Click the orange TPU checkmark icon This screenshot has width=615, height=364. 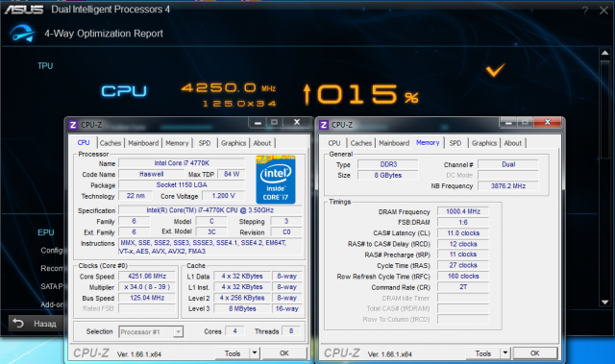pos(496,70)
